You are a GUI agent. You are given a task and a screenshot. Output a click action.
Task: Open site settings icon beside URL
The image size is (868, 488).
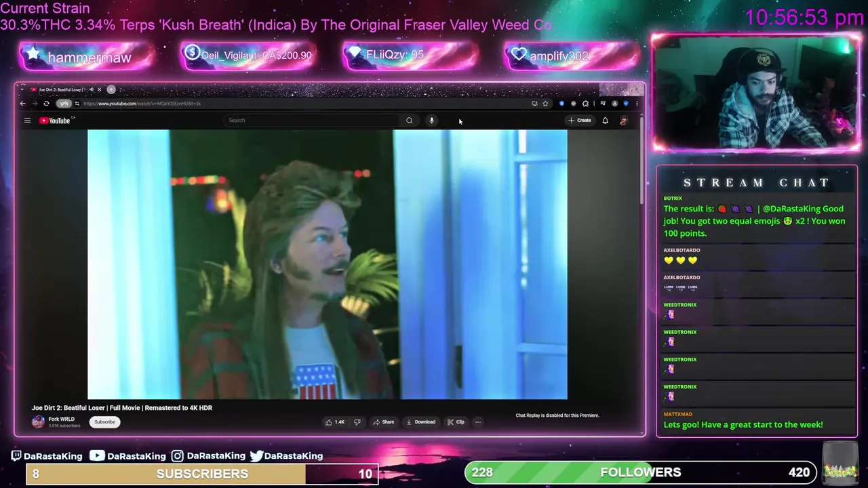[x=77, y=104]
